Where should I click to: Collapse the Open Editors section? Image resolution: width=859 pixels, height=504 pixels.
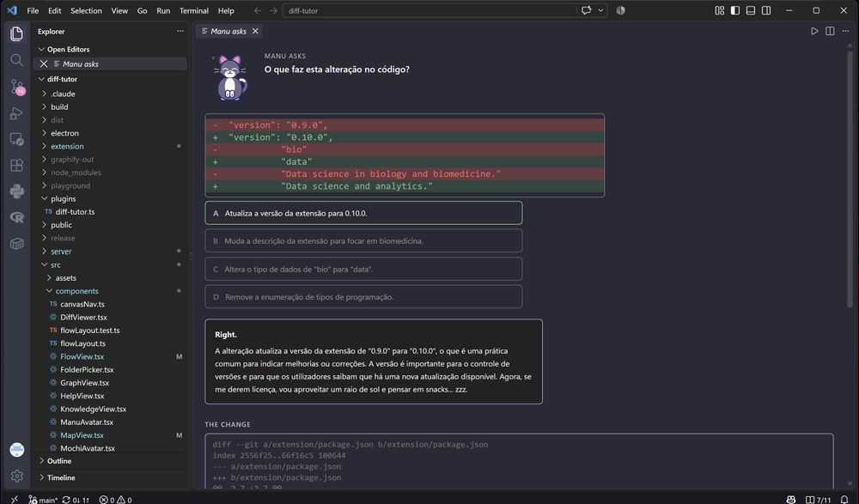(111, 49)
